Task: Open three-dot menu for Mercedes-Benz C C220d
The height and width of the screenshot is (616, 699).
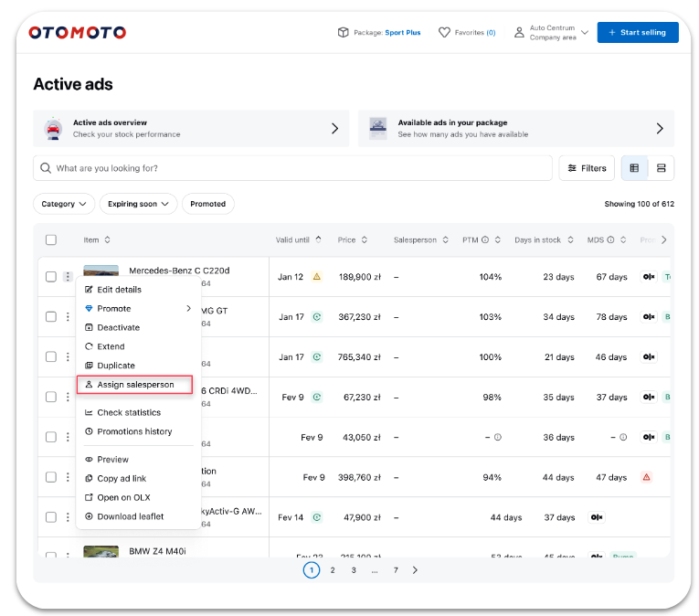Action: pyautogui.click(x=68, y=277)
